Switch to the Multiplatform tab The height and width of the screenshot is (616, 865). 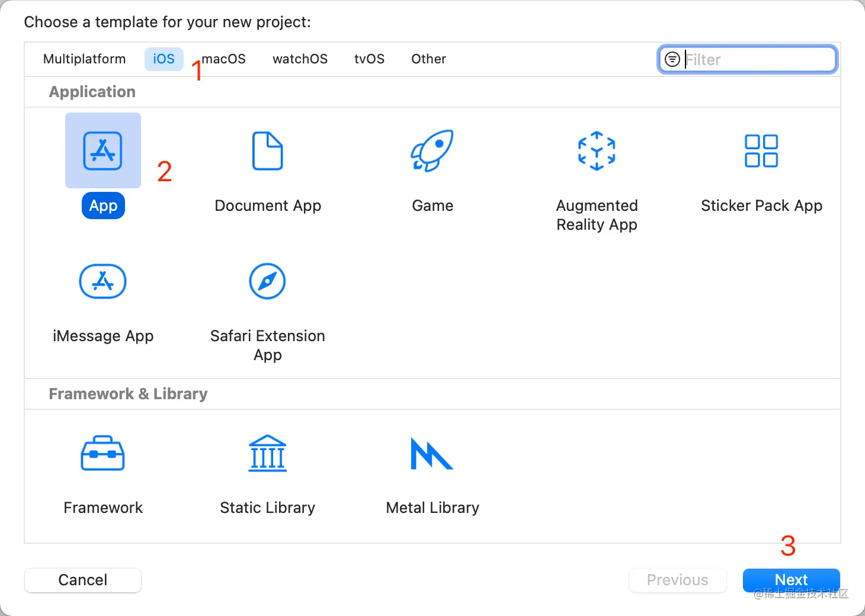click(x=84, y=59)
